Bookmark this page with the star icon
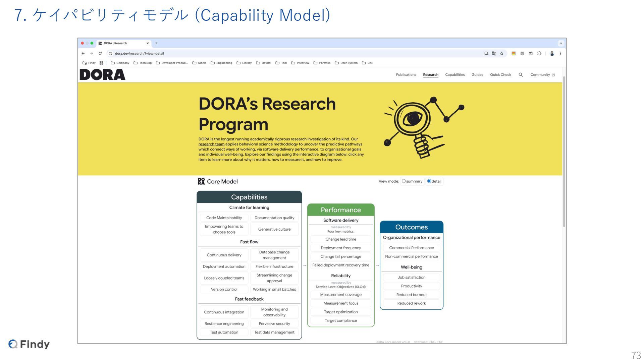This screenshot has width=644, height=362. pyautogui.click(x=502, y=54)
